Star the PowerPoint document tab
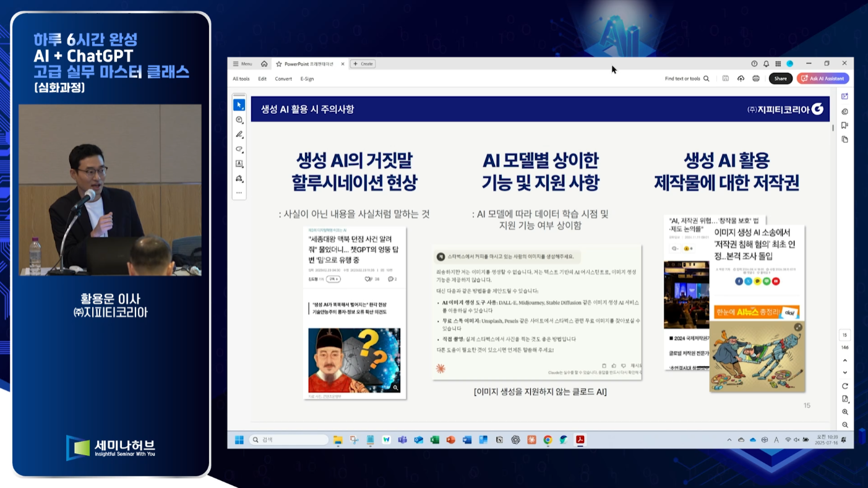Screen dimensions: 868x488 [279, 64]
